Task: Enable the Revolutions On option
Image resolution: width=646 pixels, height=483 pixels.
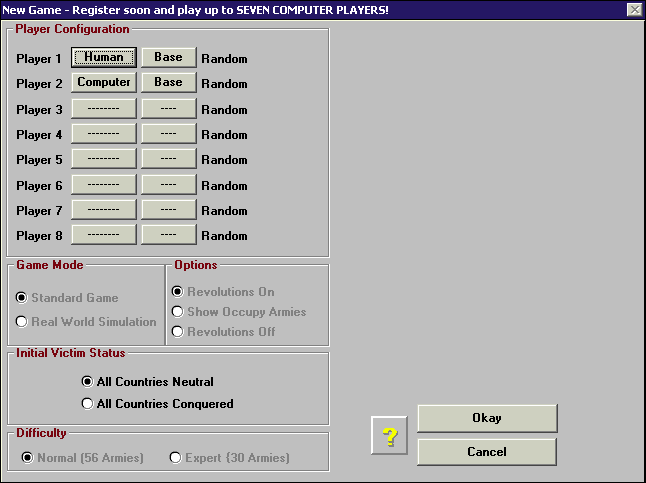Action: [x=178, y=292]
